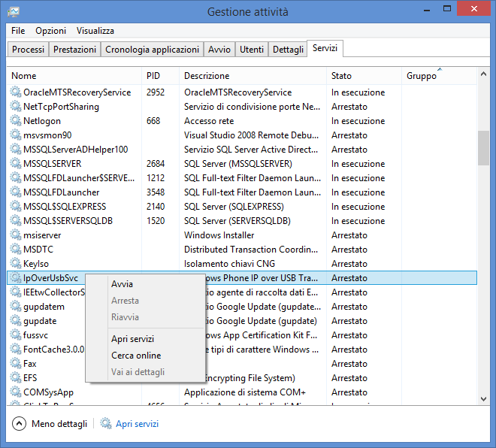Click the gear icon next to Netlogon
This screenshot has height=448, width=496.
(16, 120)
